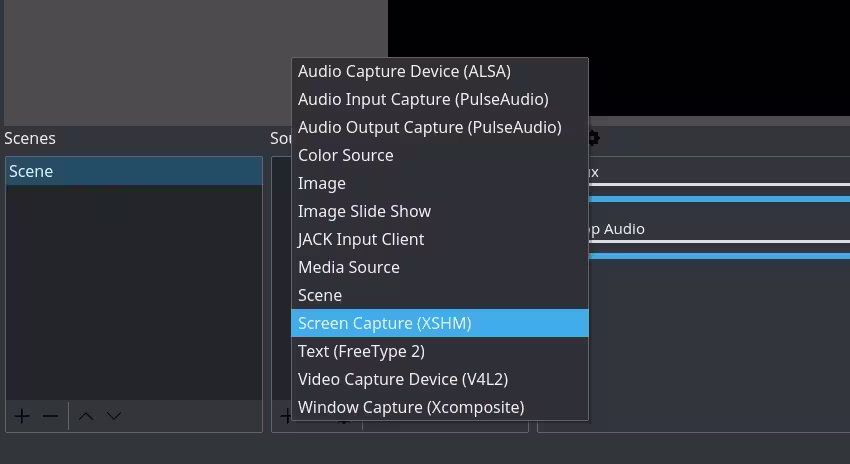Open the audio mixer gear settings
The image size is (850, 464).
(x=593, y=138)
